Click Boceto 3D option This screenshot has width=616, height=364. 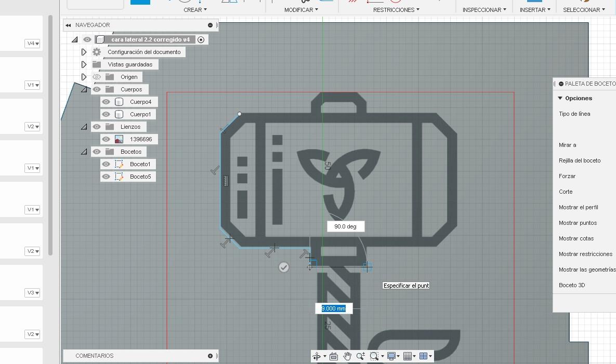click(x=572, y=285)
